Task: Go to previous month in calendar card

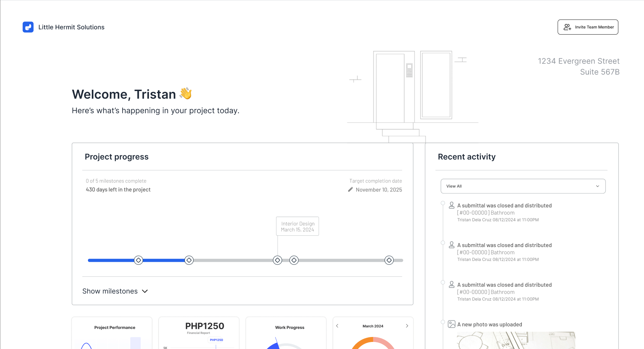Action: (x=337, y=326)
